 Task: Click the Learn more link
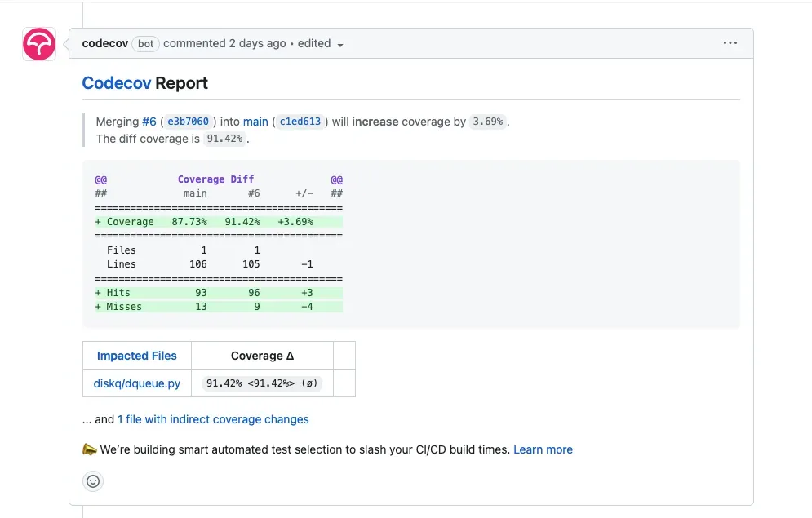pyautogui.click(x=543, y=449)
